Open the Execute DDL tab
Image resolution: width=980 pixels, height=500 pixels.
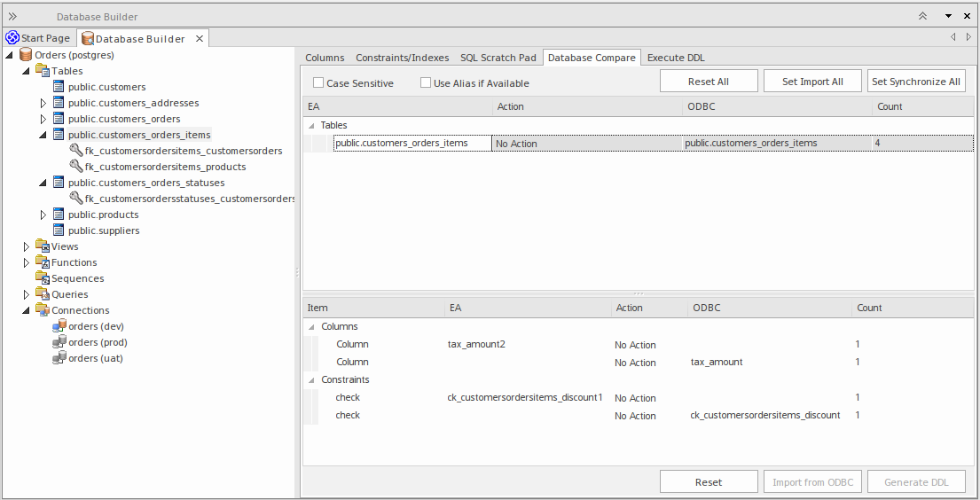click(676, 58)
